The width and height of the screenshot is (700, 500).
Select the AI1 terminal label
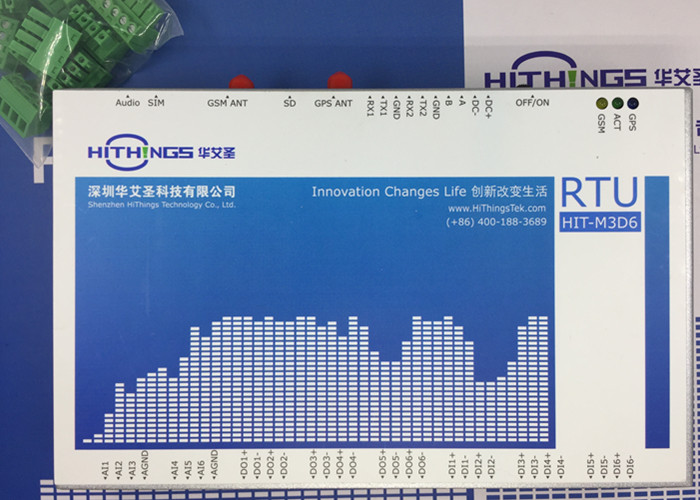point(105,471)
